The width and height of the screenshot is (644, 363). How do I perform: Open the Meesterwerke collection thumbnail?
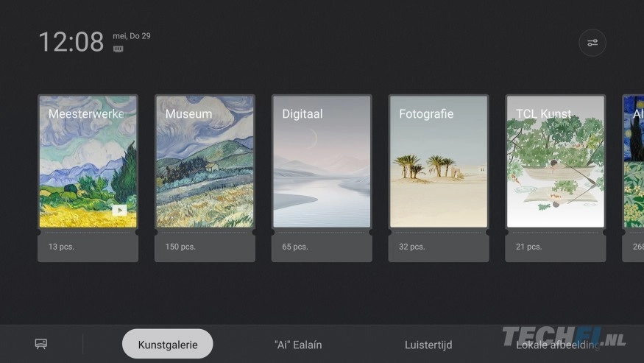[88, 161]
